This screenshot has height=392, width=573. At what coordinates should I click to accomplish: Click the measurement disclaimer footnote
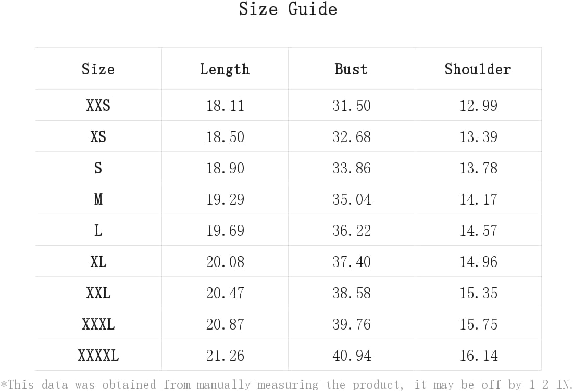[x=286, y=384]
